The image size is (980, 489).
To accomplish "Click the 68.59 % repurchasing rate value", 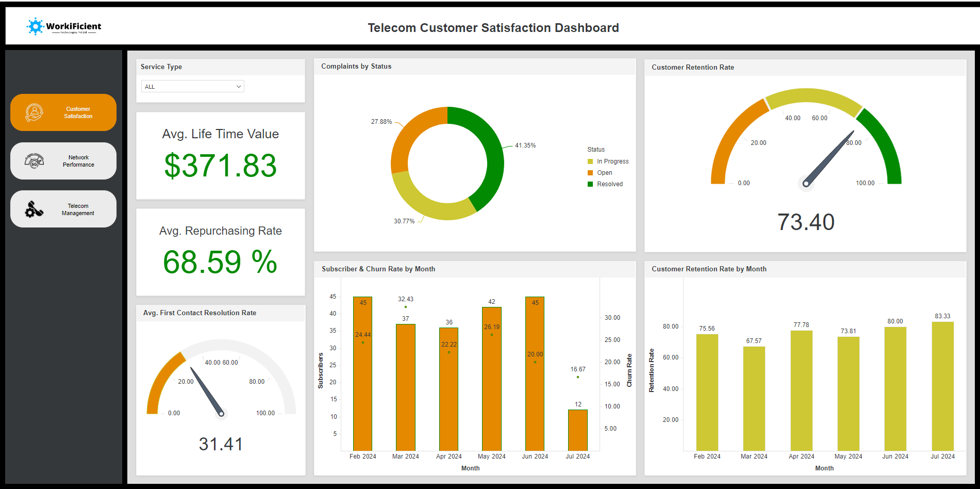I will [220, 262].
